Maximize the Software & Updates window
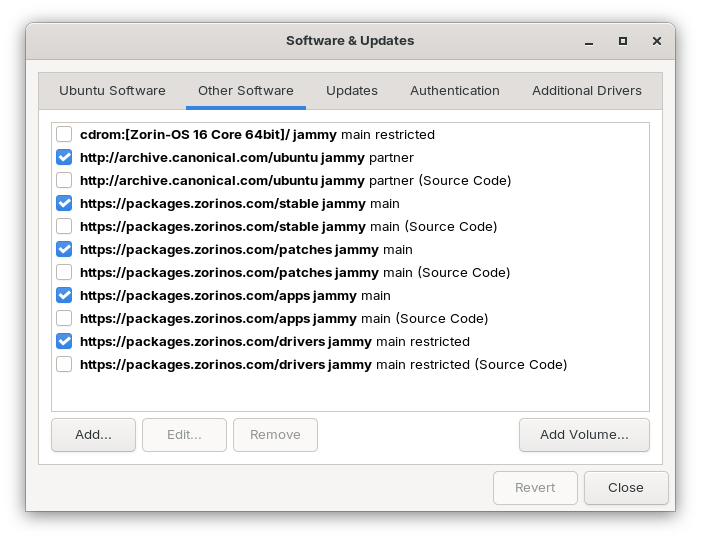The width and height of the screenshot is (701, 540). (x=623, y=41)
